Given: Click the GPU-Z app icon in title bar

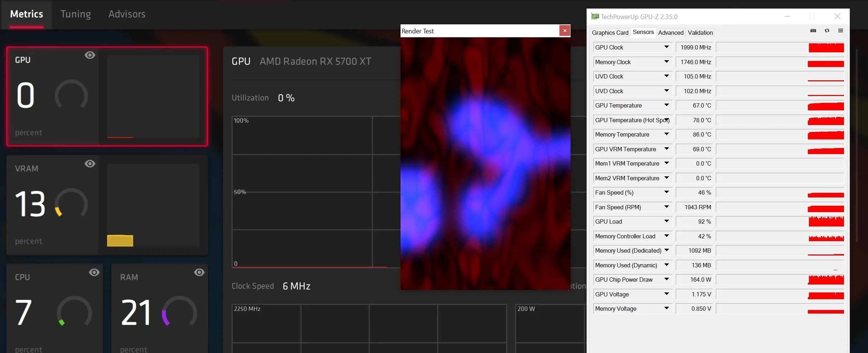Looking at the screenshot, I should [595, 16].
